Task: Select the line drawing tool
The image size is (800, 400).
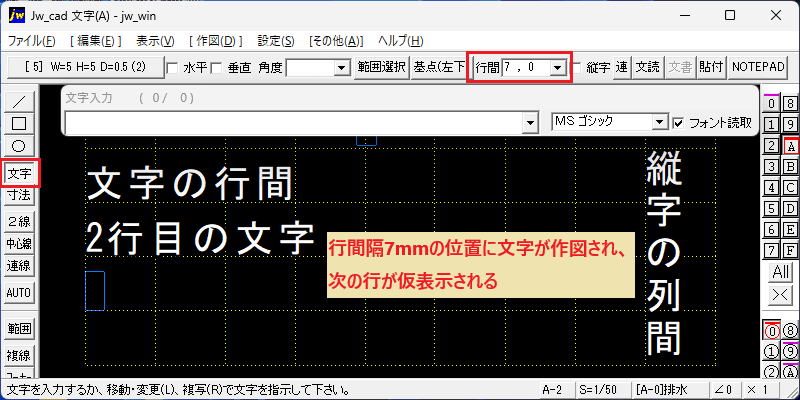Action: point(19,102)
